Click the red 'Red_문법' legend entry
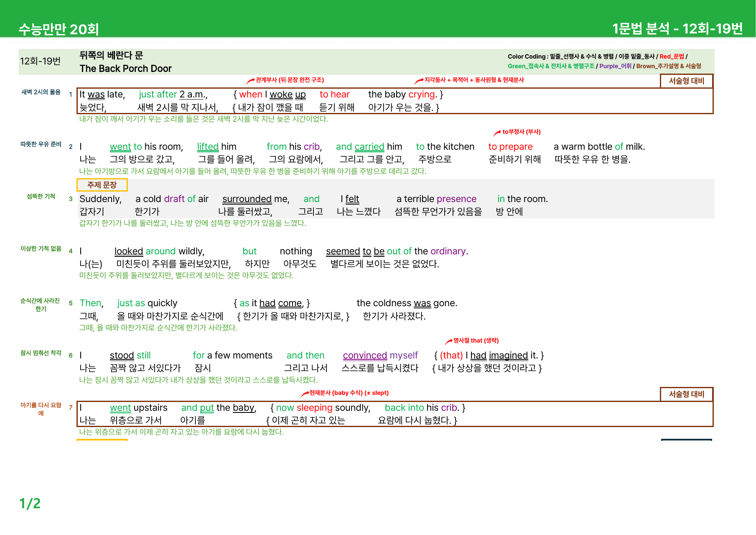Screen dimensions: 756x535 tap(672, 56)
